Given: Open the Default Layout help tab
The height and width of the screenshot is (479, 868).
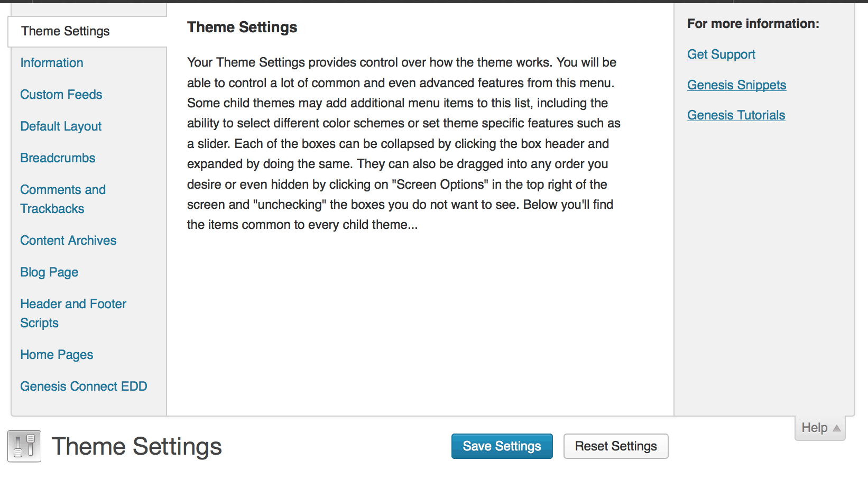Looking at the screenshot, I should coord(61,126).
